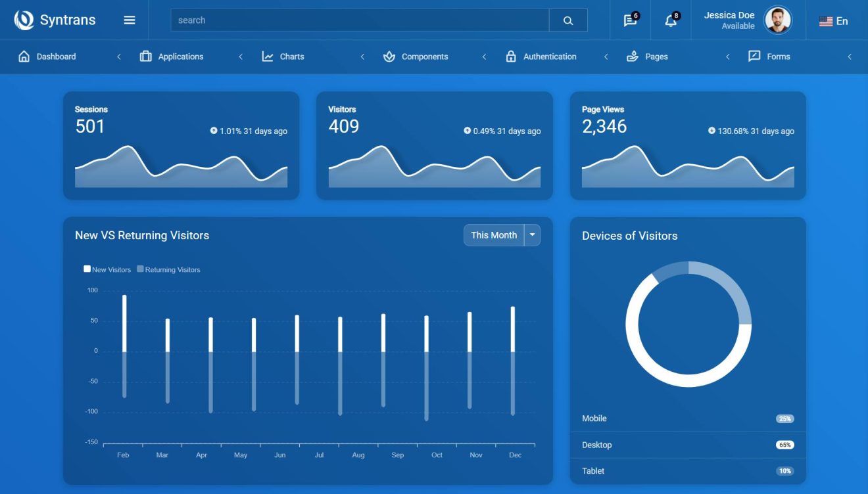Toggle the Returning Visitors legend entry

169,269
